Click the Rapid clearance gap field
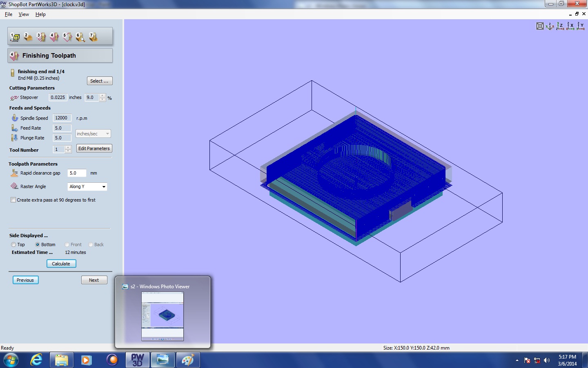Image resolution: width=588 pixels, height=368 pixels. (x=77, y=173)
